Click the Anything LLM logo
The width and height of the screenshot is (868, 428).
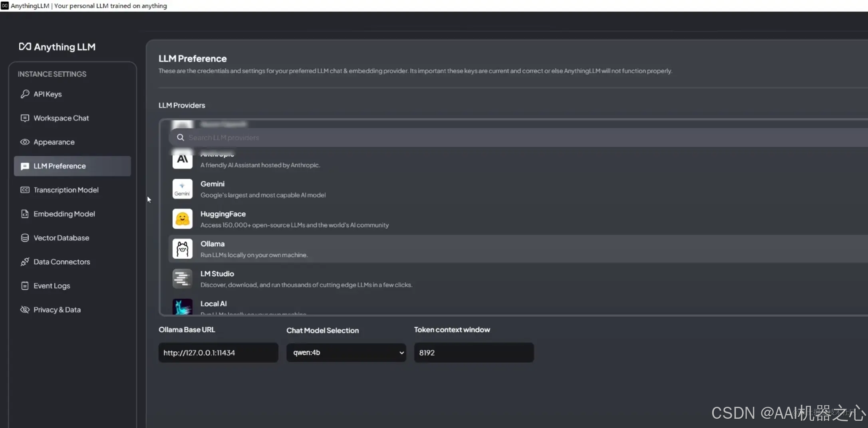pos(57,47)
